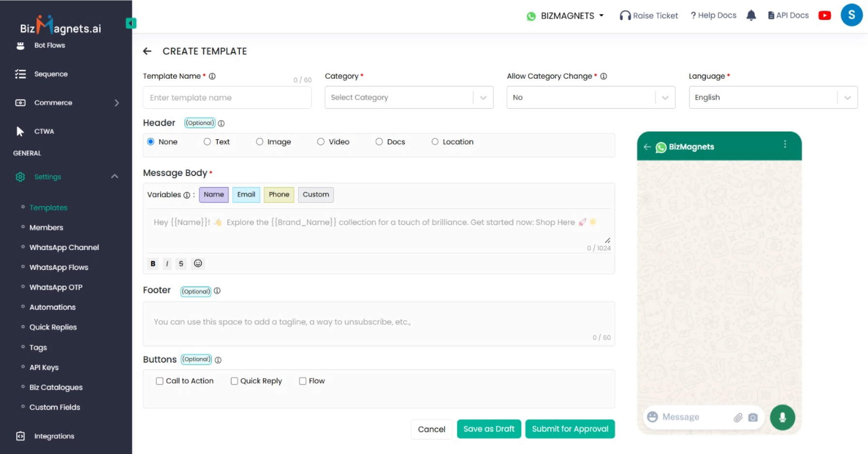Open the emoji picker in message toolbar
This screenshot has height=454, width=868.
(x=198, y=263)
